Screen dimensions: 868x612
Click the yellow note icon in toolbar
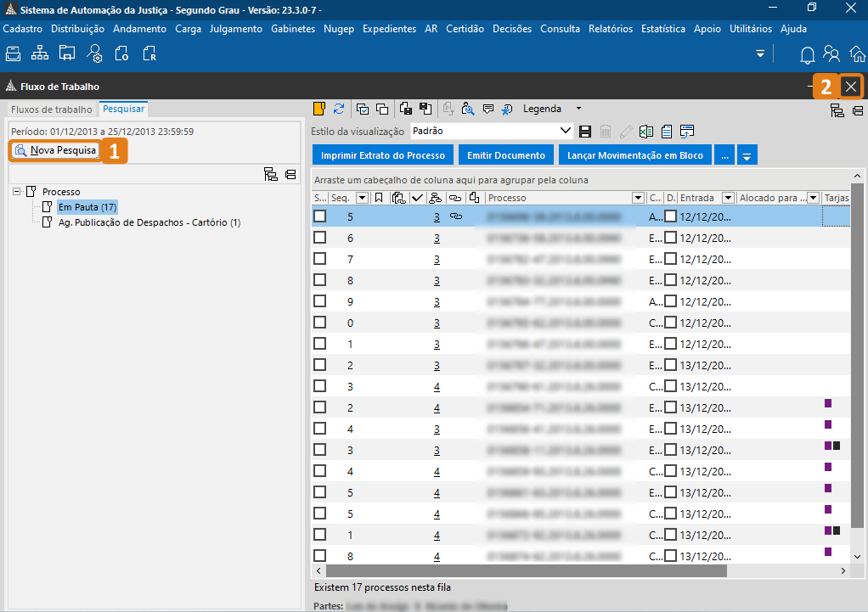[x=318, y=109]
